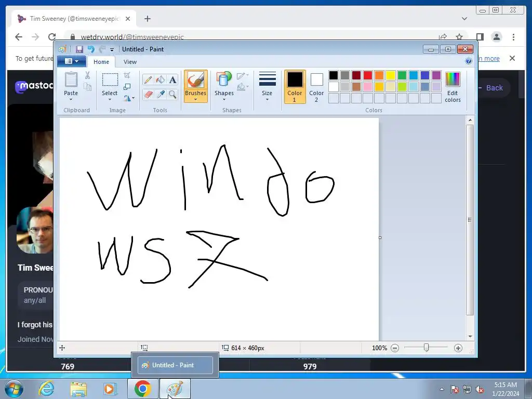Open Chrome three-dot menu
Screen dimensions: 532x399
(x=513, y=37)
